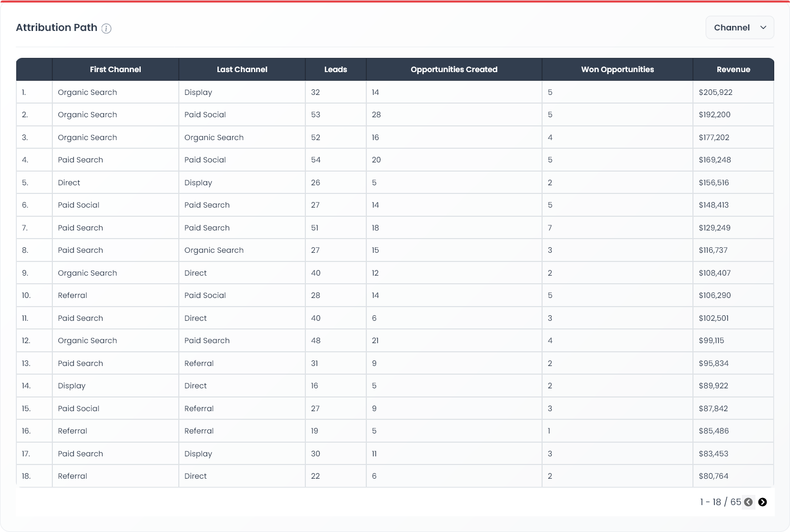Click the $205,922 revenue value

(714, 92)
